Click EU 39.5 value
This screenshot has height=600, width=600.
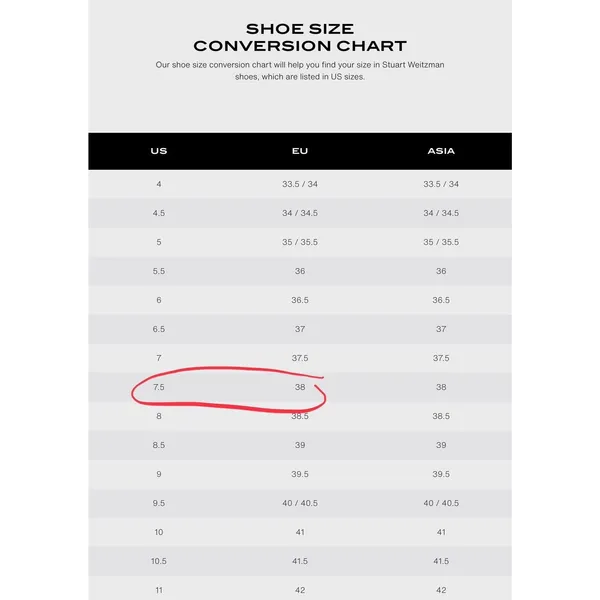point(300,474)
